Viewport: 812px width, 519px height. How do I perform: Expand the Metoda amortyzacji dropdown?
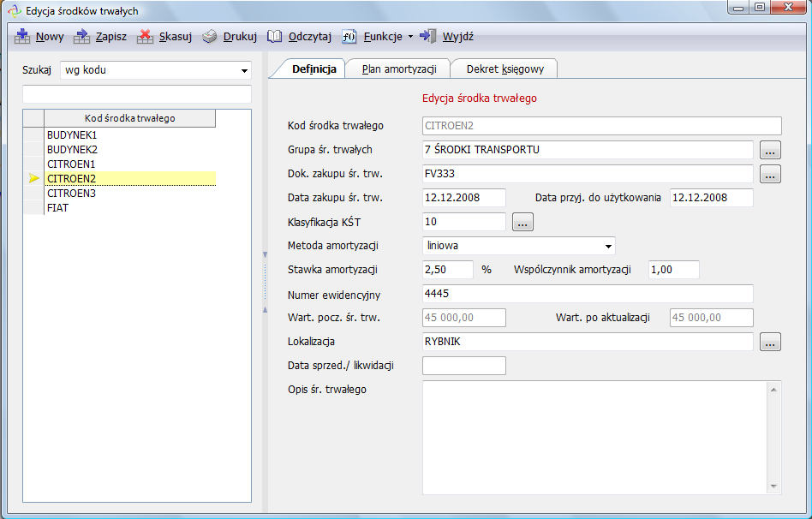coord(608,246)
